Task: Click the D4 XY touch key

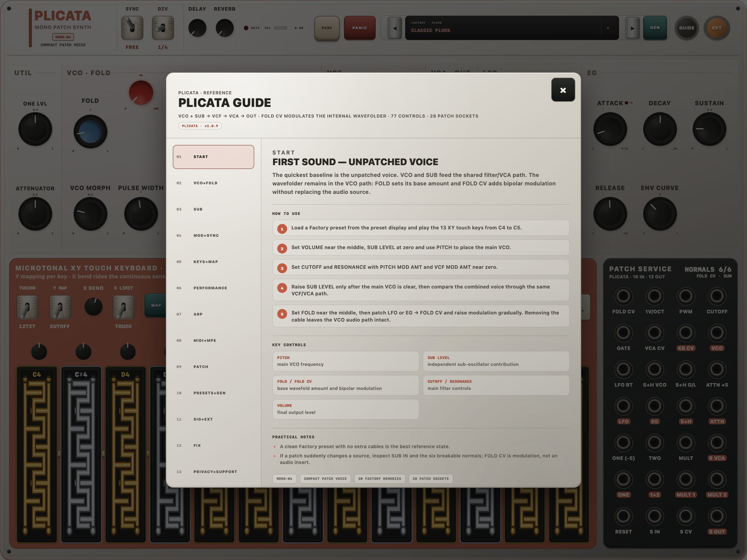Action: point(125,454)
